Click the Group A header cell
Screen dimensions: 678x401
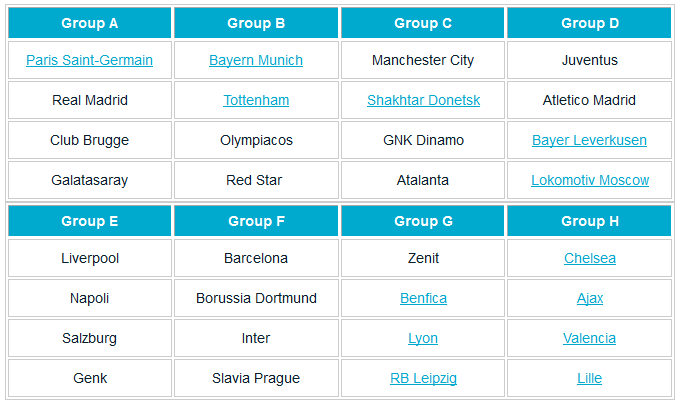pyautogui.click(x=89, y=23)
